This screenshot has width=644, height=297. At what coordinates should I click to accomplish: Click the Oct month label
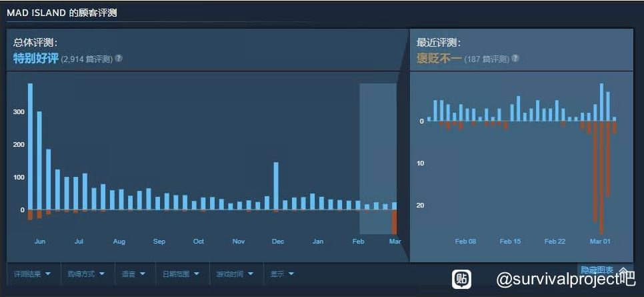(x=199, y=242)
